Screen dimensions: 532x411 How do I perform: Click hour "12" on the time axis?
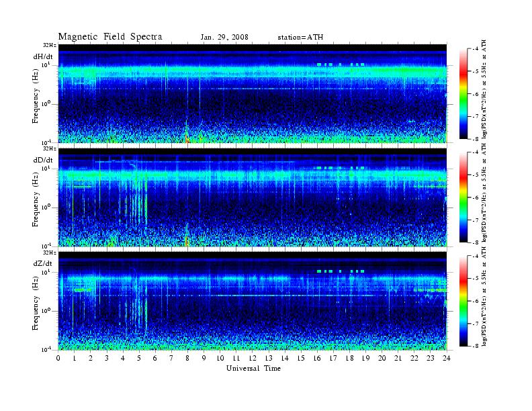[x=253, y=359]
